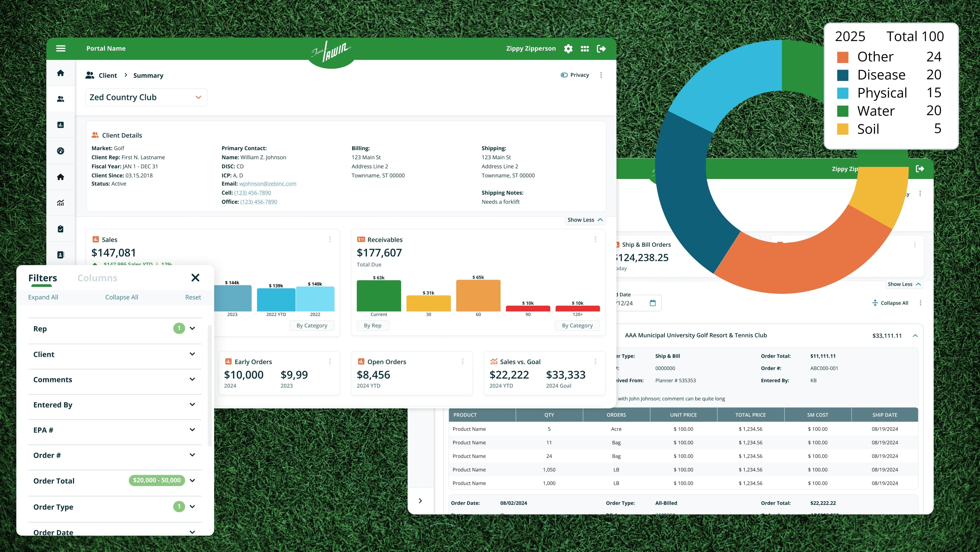Open the clients people icon in sidebar
The width and height of the screenshot is (980, 552).
[x=60, y=99]
